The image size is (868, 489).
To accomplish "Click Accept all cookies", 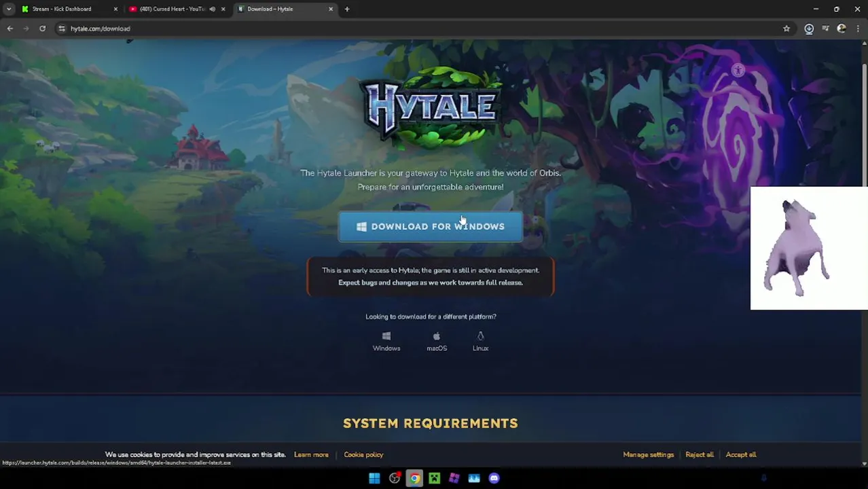I will 741,454.
